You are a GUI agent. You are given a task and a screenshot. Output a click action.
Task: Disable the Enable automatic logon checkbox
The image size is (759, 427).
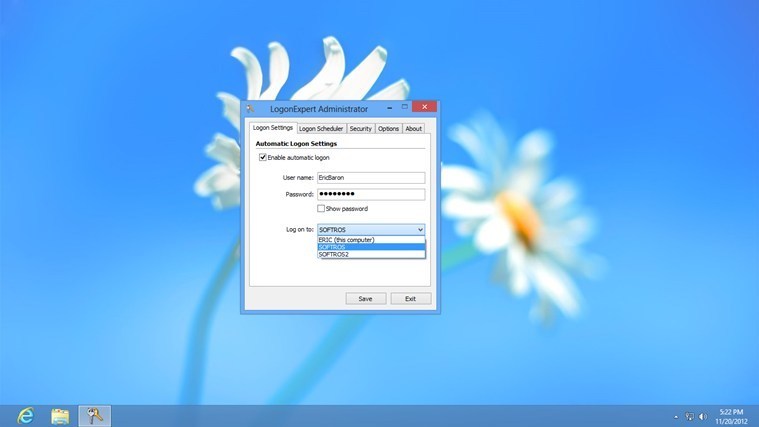pyautogui.click(x=263, y=158)
